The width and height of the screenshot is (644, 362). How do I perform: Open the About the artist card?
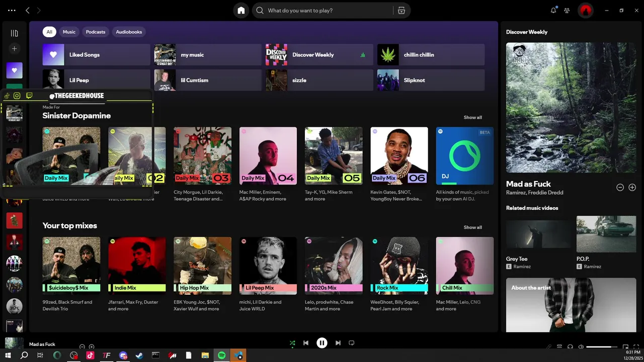(x=572, y=305)
